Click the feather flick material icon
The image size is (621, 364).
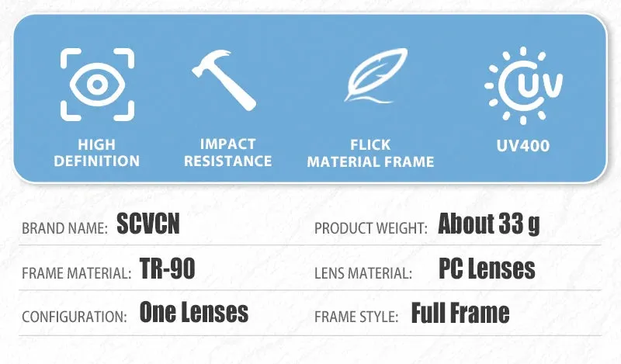coord(376,75)
